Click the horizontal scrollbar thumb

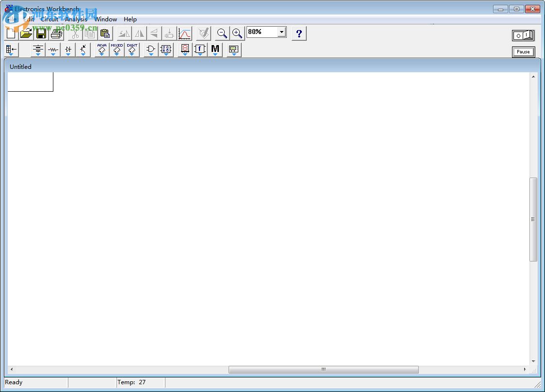(x=324, y=369)
